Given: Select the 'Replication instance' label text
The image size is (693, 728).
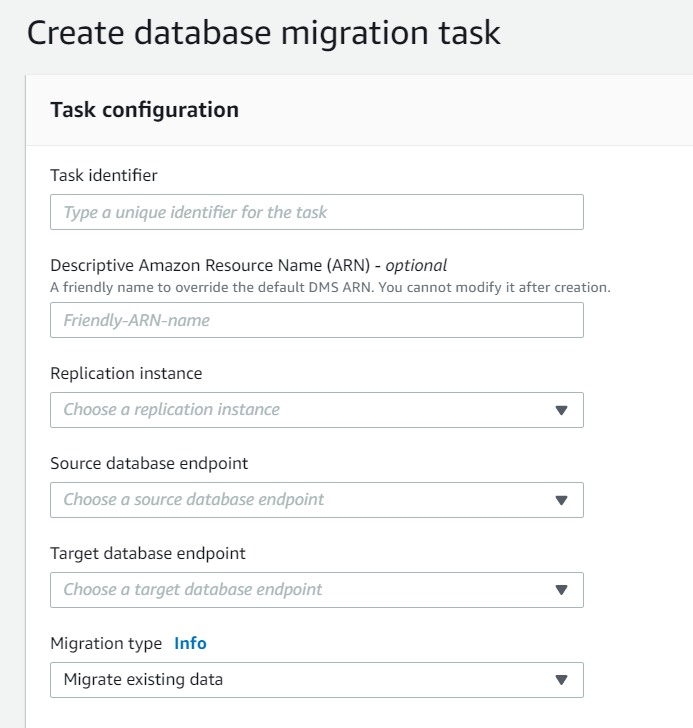Looking at the screenshot, I should click(x=126, y=373).
